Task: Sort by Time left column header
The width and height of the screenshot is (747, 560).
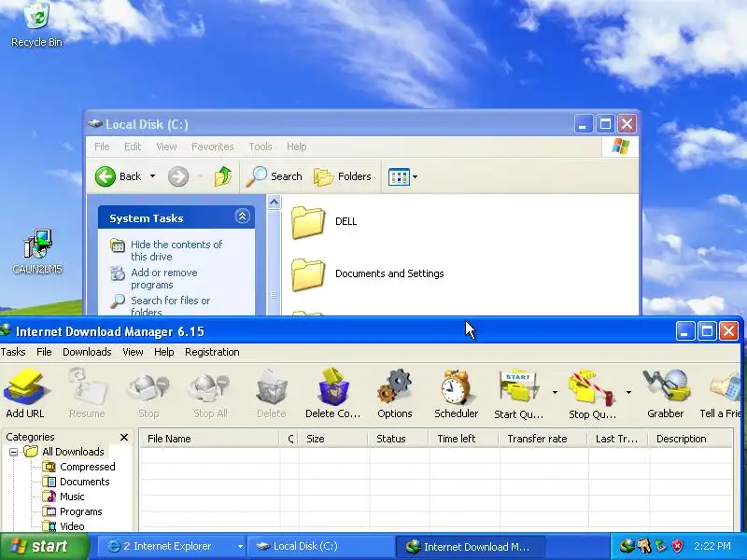Action: coord(463,439)
